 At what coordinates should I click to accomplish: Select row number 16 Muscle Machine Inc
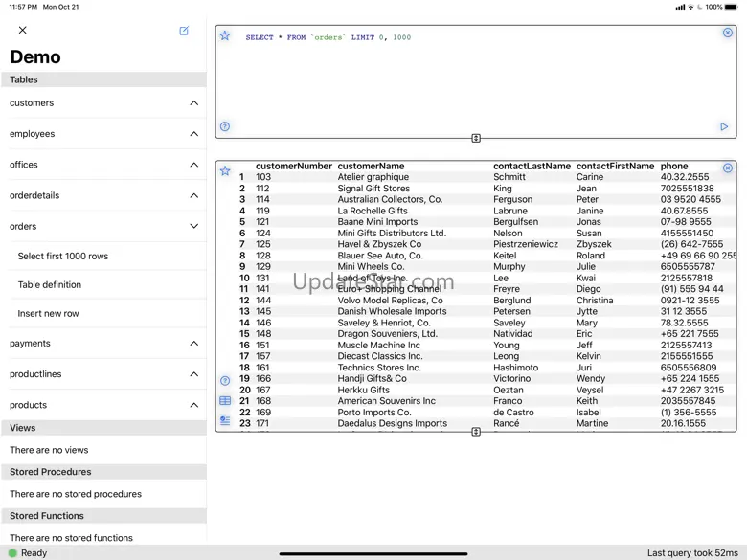(x=244, y=345)
